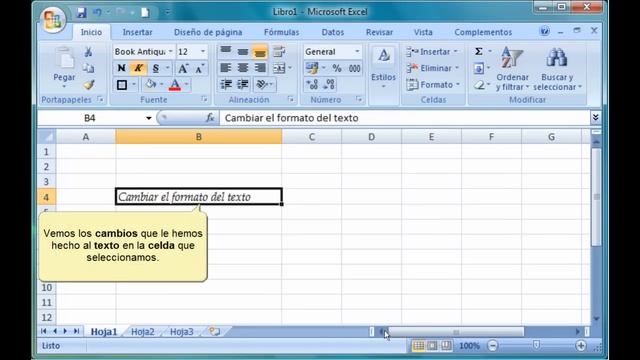Align text right
The width and height of the screenshot is (640, 360).
pyautogui.click(x=260, y=68)
